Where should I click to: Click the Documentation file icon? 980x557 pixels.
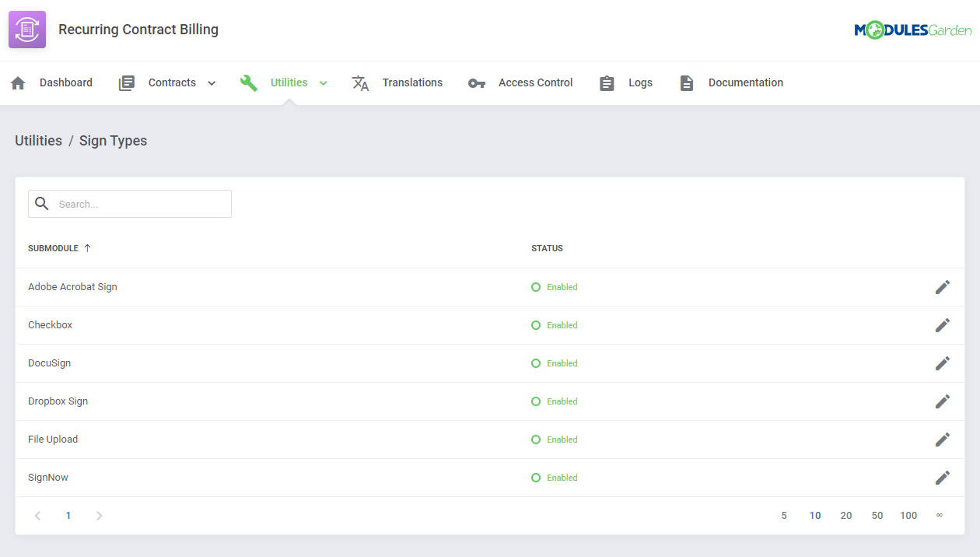[x=686, y=82]
